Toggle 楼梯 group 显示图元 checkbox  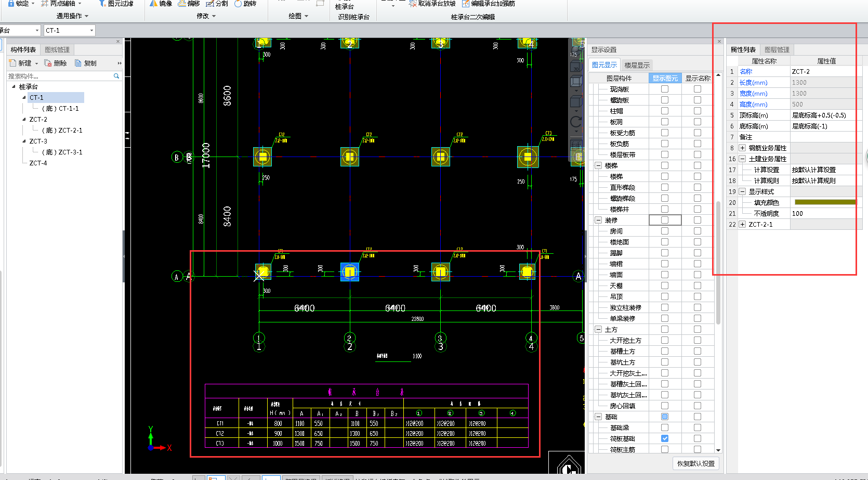pos(665,165)
